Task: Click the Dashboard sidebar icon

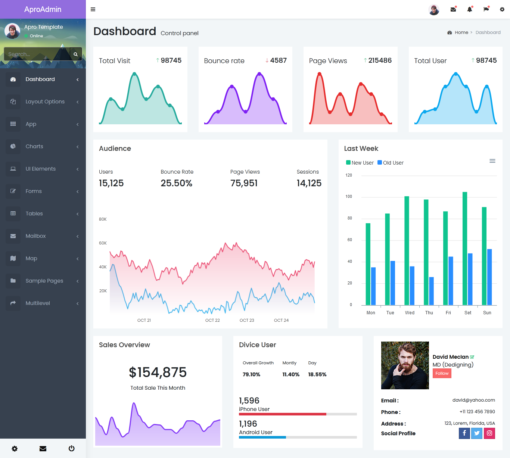Action: [x=13, y=79]
